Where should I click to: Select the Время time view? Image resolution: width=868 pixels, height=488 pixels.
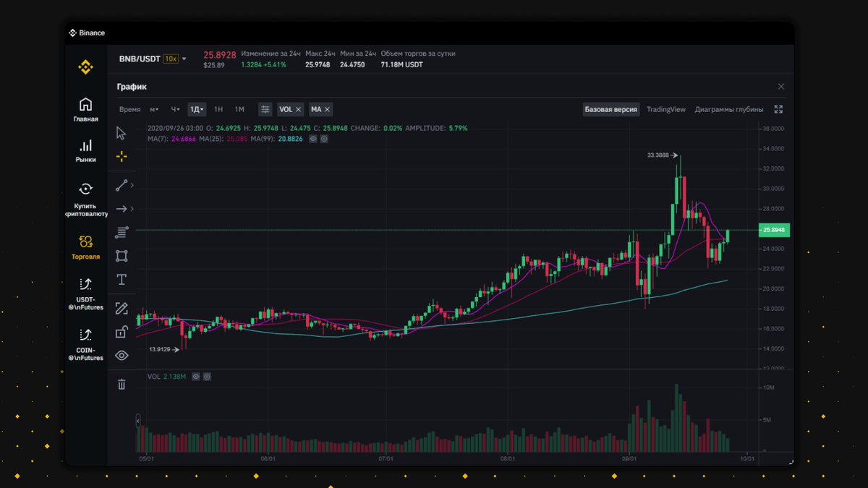click(130, 109)
